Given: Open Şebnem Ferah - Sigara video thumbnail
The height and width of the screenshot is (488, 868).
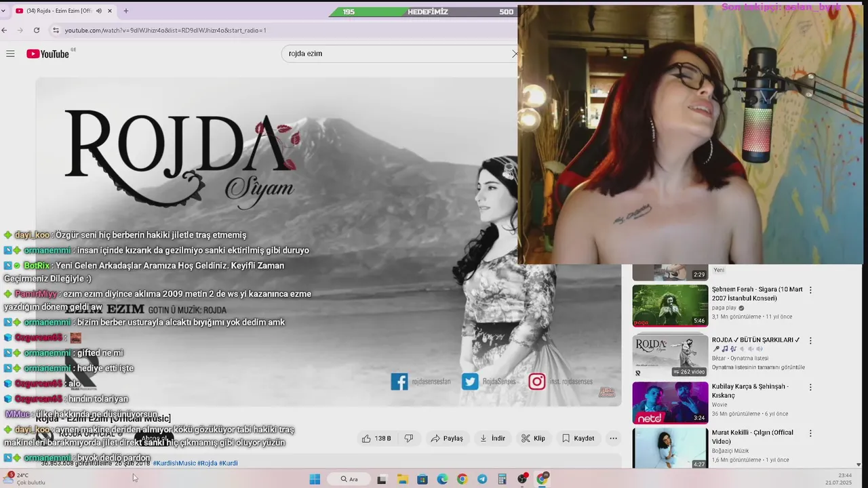Looking at the screenshot, I should pos(670,306).
